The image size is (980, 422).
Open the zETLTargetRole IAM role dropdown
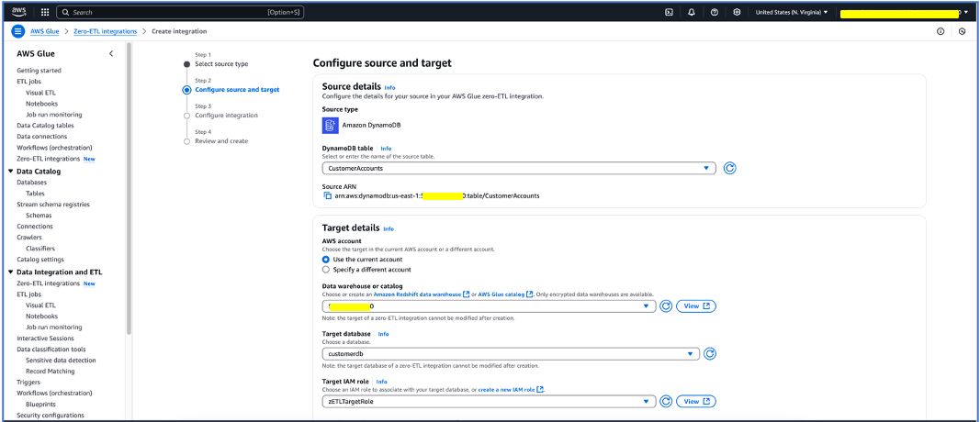click(x=489, y=402)
